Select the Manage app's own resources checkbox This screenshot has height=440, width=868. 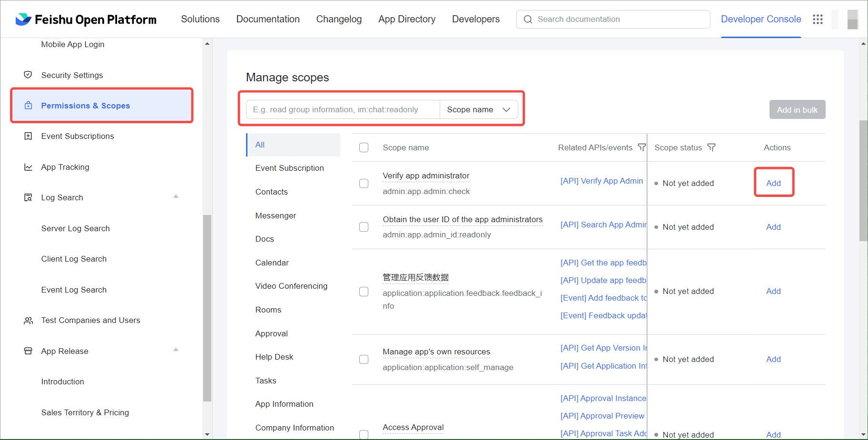[x=364, y=360]
